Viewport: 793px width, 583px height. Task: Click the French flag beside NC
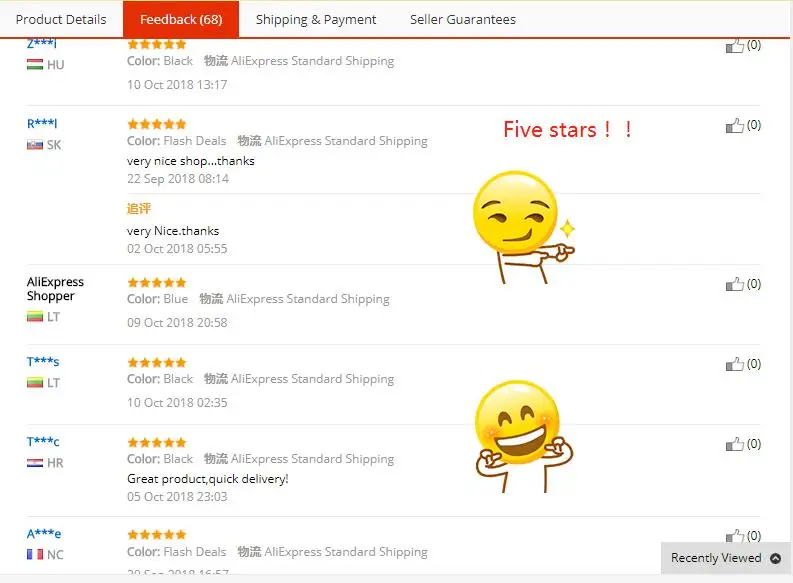35,554
